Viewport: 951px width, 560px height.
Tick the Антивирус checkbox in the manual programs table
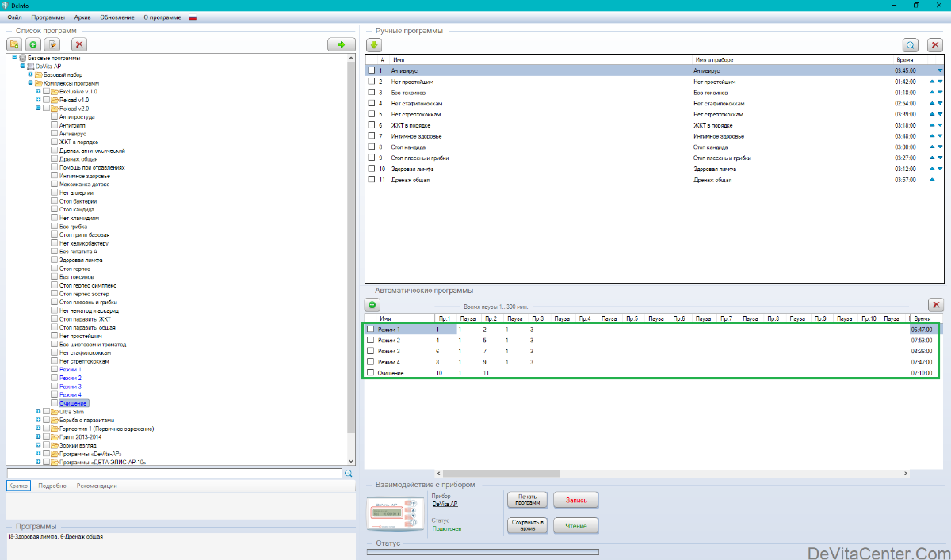[371, 70]
